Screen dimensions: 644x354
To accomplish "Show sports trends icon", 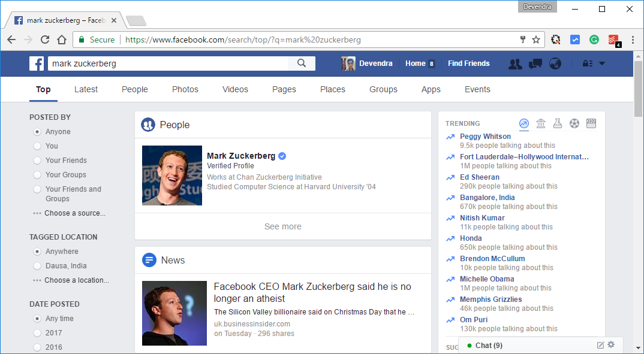I will (574, 123).
